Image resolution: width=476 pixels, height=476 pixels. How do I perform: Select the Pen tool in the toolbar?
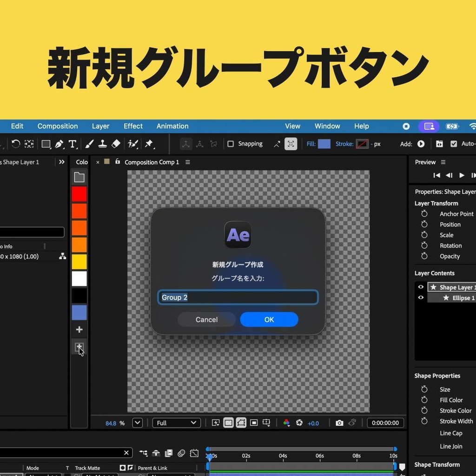[x=59, y=144]
